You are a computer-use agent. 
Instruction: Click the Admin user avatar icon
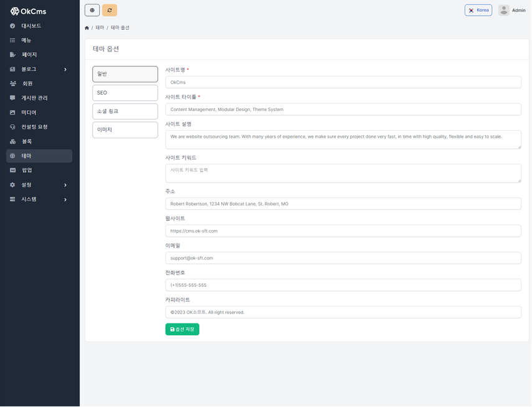[x=503, y=10]
